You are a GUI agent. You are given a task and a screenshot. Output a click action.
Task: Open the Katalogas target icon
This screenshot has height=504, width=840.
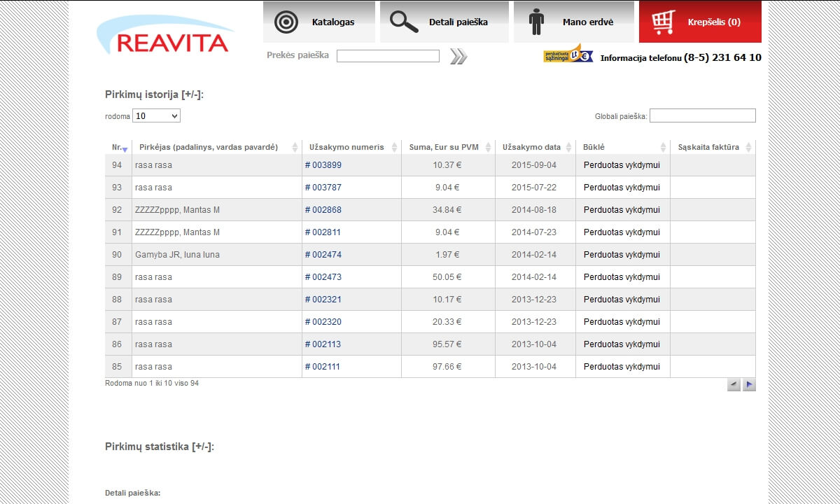point(286,22)
